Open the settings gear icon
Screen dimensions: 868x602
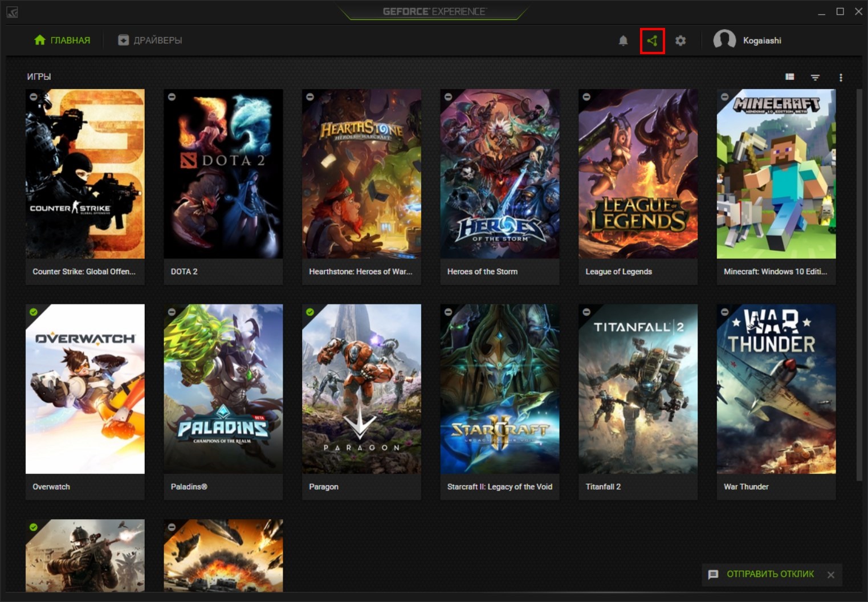click(680, 40)
